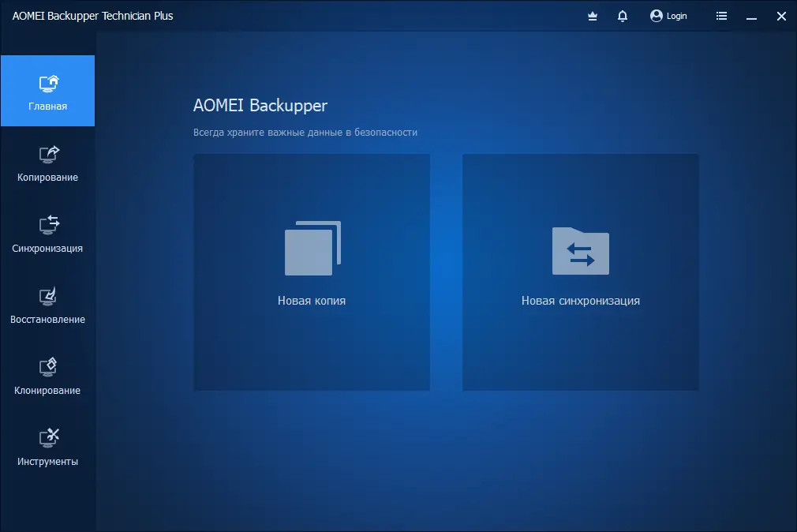This screenshot has width=797, height=532.
Task: Open the notification bell icon
Action: click(x=622, y=15)
